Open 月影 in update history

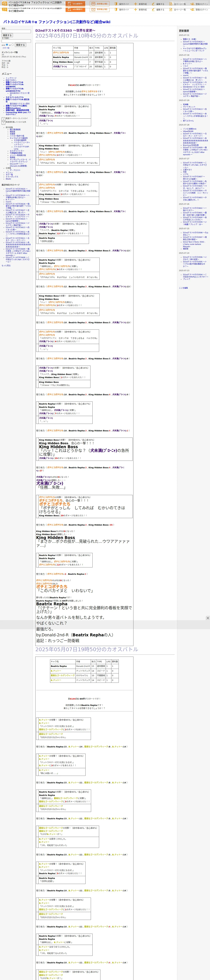(185, 172)
